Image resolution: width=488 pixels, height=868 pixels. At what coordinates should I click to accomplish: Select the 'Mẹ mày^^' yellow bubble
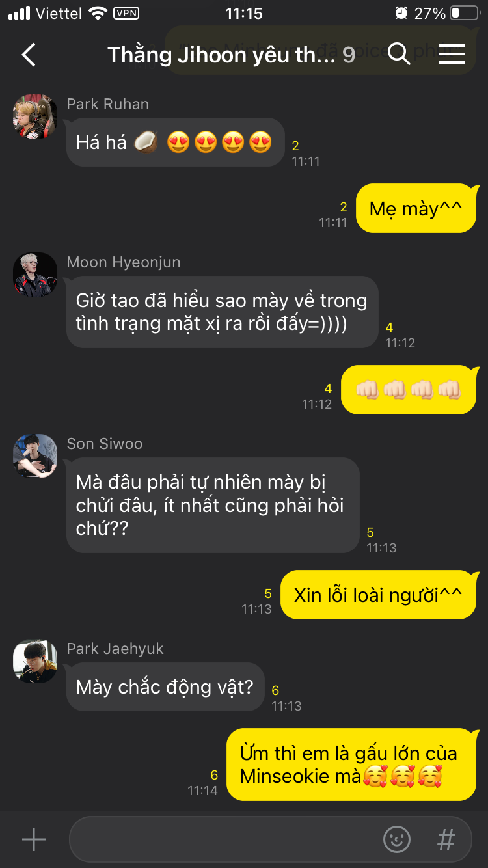click(x=416, y=208)
